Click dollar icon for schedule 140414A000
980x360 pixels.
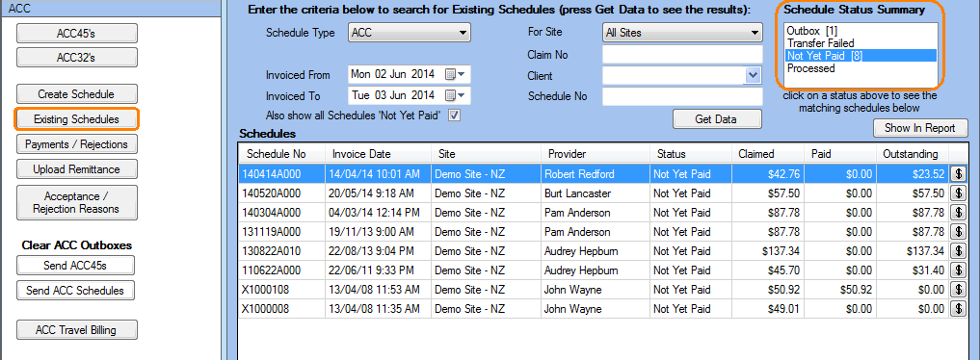[x=958, y=174]
